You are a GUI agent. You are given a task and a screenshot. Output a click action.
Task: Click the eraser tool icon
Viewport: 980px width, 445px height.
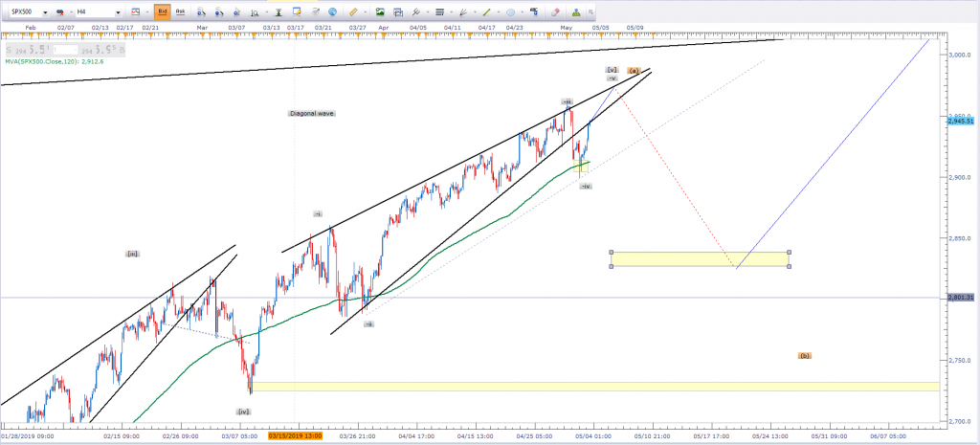[555, 11]
